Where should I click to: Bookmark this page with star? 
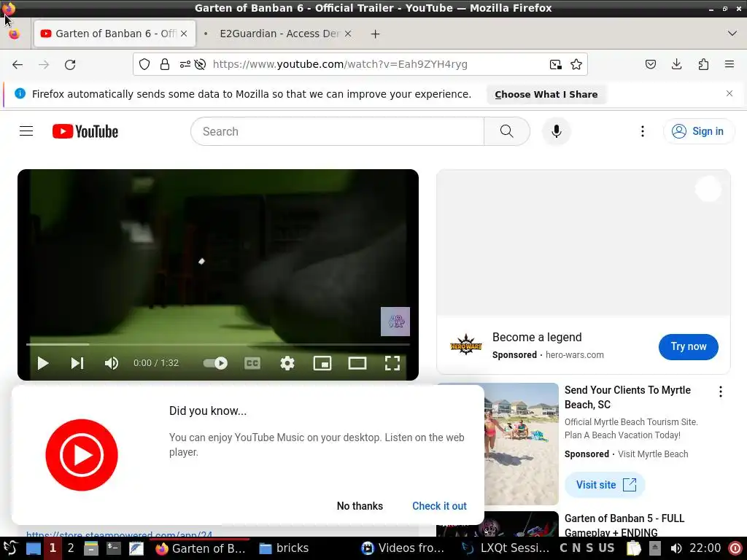(x=576, y=64)
